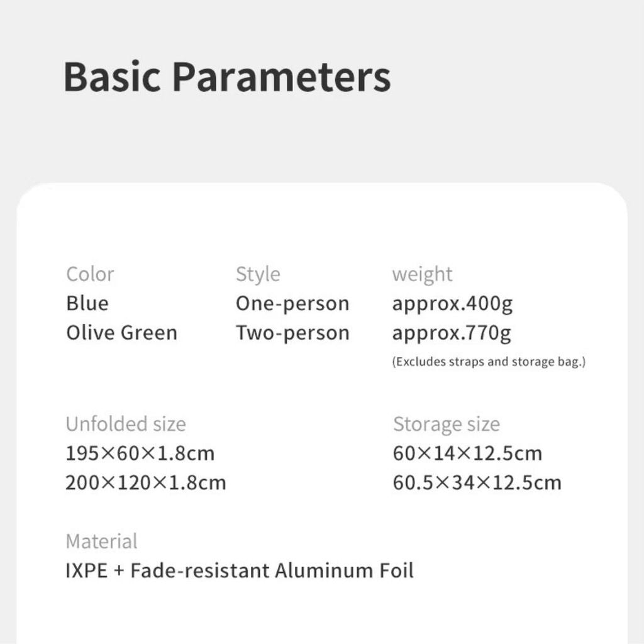Click the 'Excludes straps and storage bag' note
Screen dimensions: 644x644
coord(489,362)
